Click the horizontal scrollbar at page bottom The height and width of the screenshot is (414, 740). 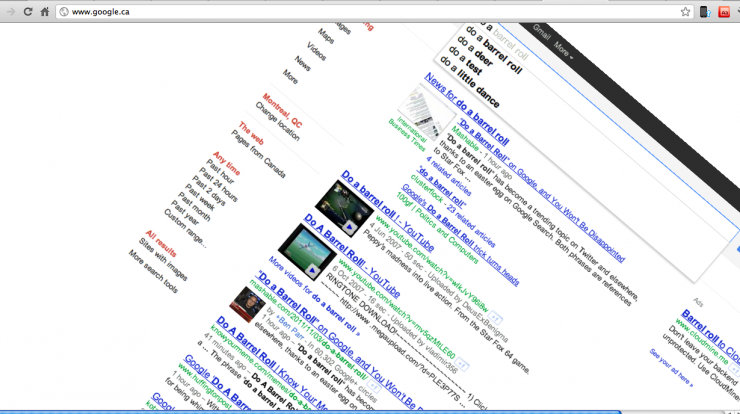click(310, 412)
